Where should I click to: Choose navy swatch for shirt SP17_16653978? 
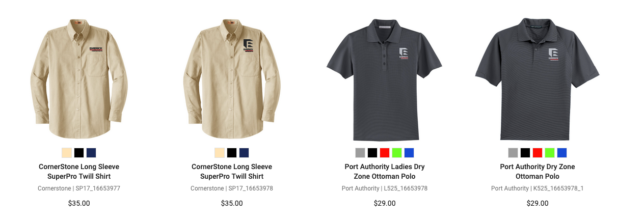click(x=244, y=153)
